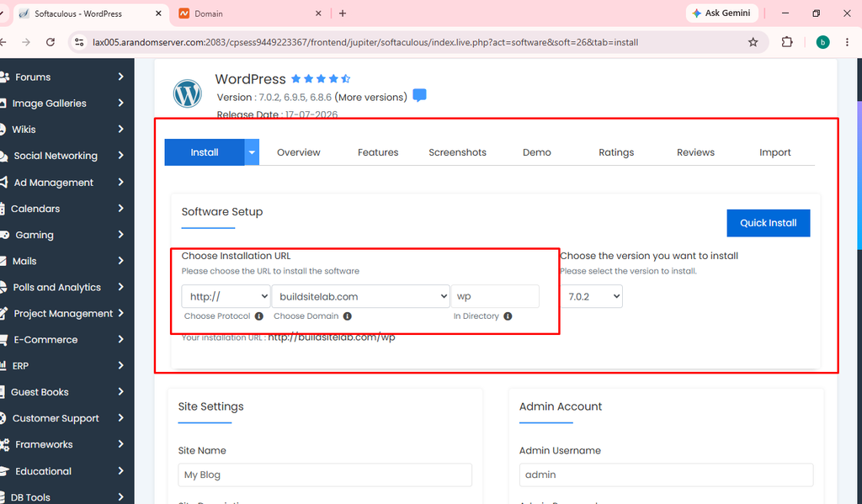Reload the page with the refresh icon
Viewport: 862px width, 504px height.
50,42
